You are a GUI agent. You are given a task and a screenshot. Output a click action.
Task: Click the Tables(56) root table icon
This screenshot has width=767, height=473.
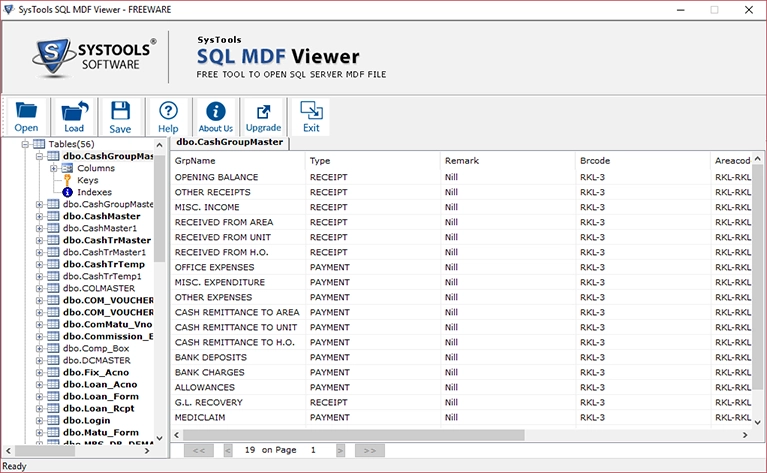39,144
